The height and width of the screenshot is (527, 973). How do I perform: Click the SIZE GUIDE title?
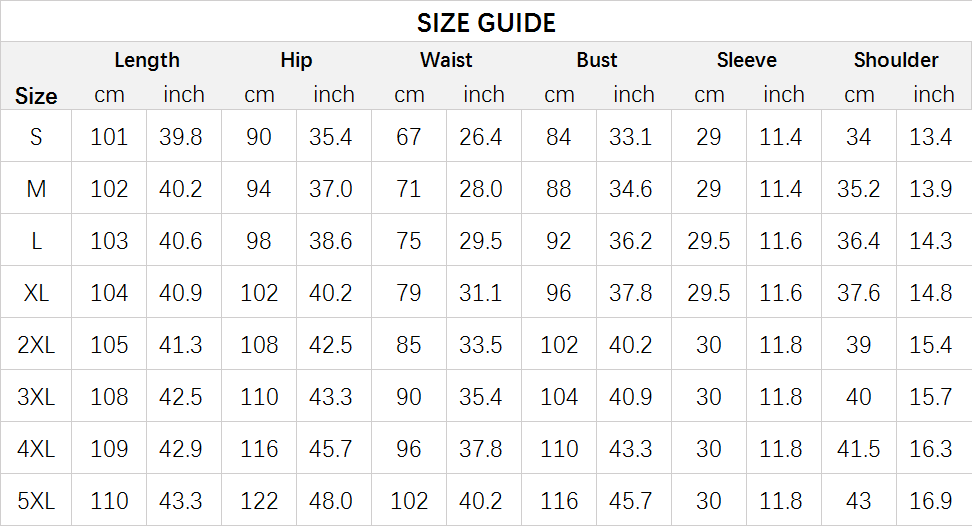coord(486,23)
